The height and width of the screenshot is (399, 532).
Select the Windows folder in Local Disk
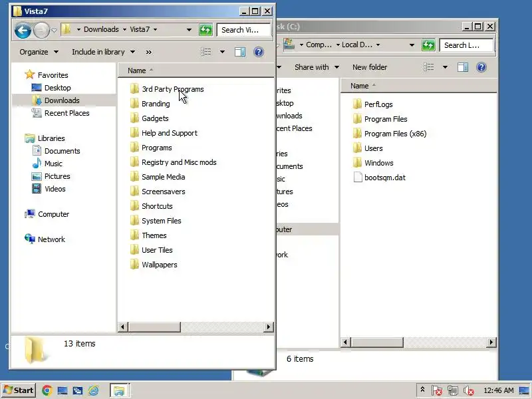373,163
